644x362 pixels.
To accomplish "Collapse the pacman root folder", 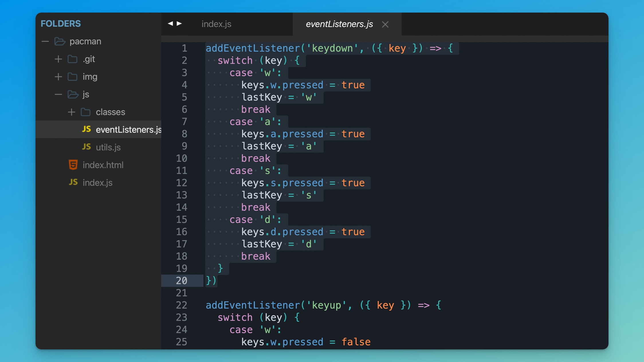I will 45,42.
